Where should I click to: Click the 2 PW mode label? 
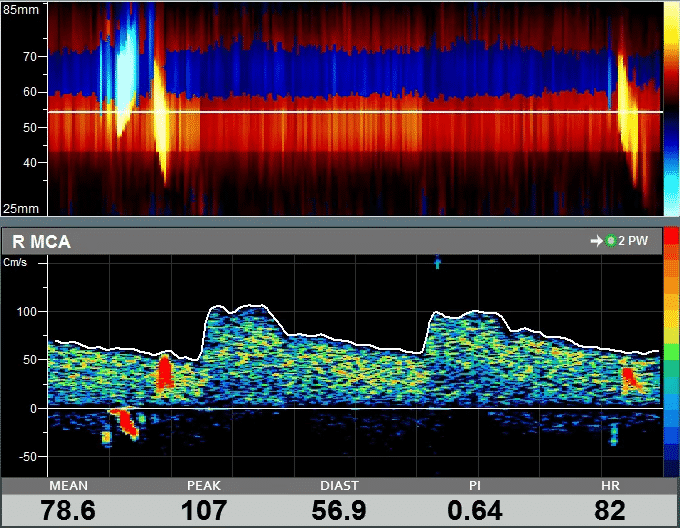633,241
